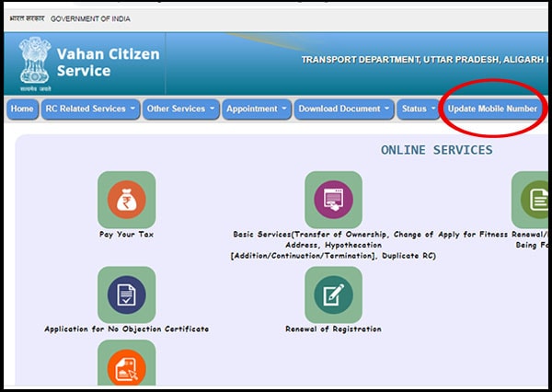Click the Apply for Fitness Renewal green icon
Viewport: 552px width, 392px height.
tap(530, 200)
